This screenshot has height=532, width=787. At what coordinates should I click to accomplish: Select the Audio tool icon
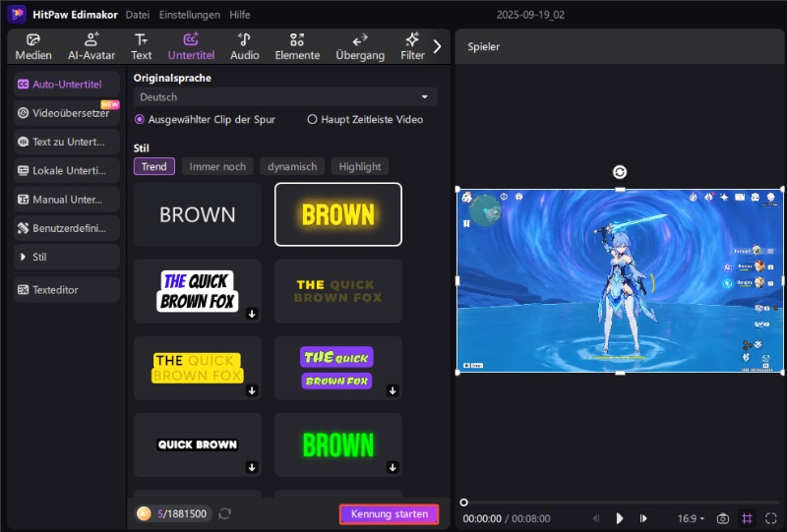point(244,46)
